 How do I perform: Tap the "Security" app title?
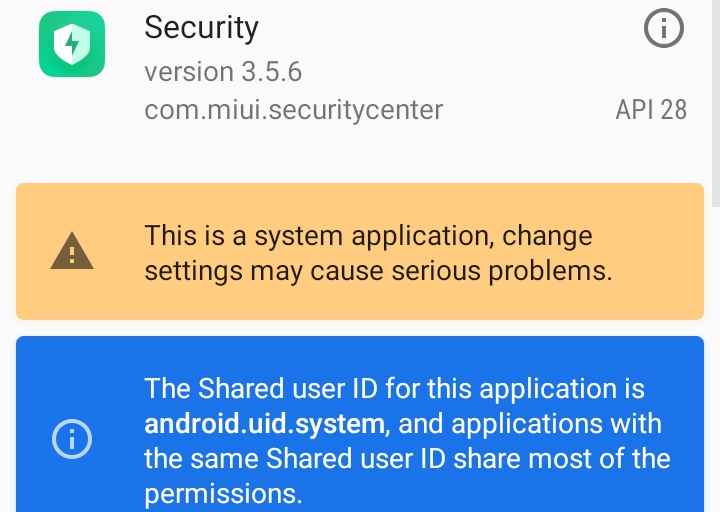pyautogui.click(x=201, y=28)
